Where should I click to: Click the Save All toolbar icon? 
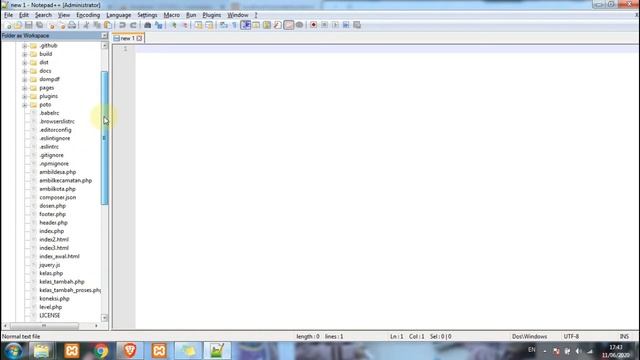[x=40, y=25]
